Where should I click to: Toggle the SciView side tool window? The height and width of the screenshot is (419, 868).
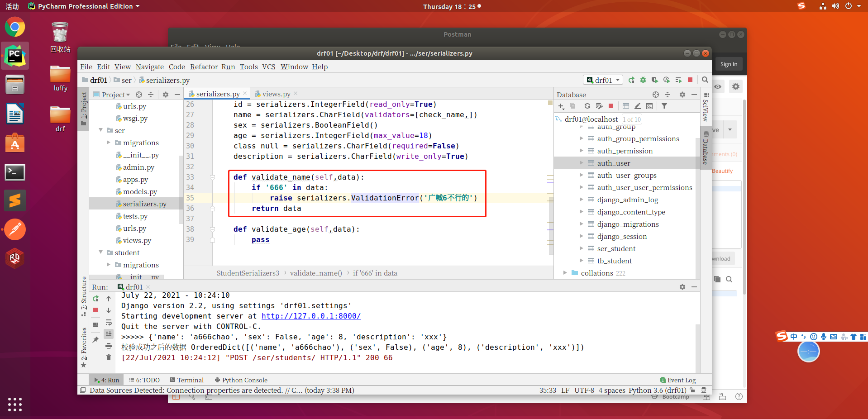[x=706, y=107]
